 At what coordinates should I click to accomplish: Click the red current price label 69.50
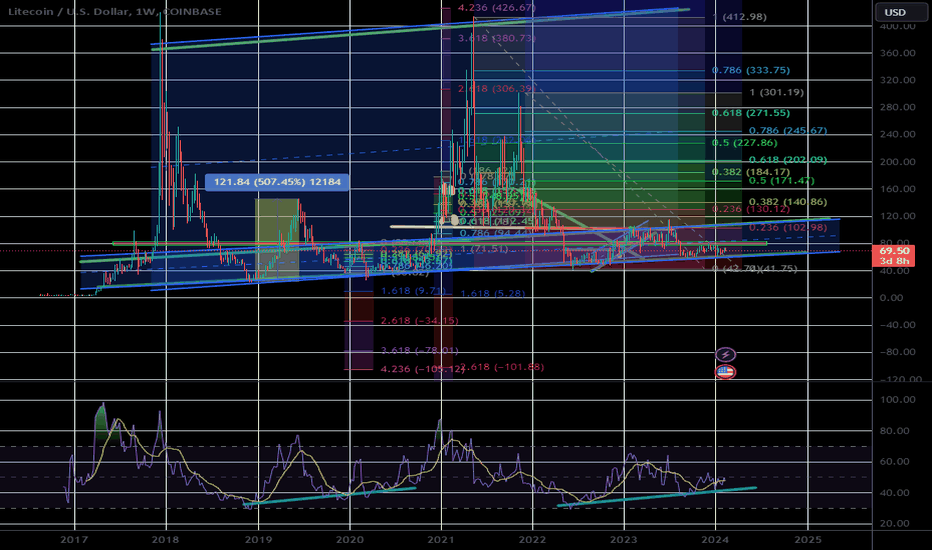coord(893,251)
